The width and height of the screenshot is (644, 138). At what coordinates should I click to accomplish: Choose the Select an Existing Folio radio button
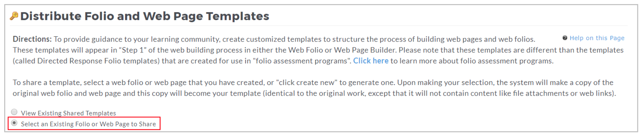point(14,123)
